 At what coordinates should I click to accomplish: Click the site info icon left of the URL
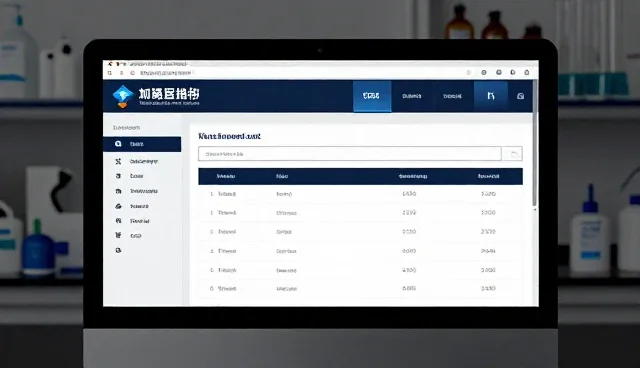[132, 73]
